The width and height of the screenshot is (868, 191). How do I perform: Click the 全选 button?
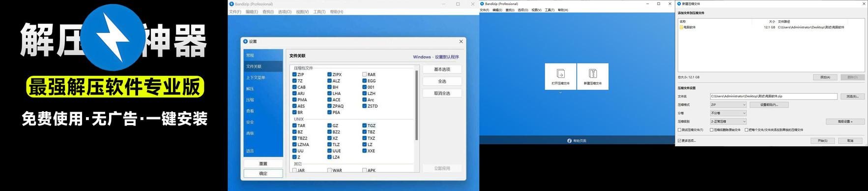442,81
